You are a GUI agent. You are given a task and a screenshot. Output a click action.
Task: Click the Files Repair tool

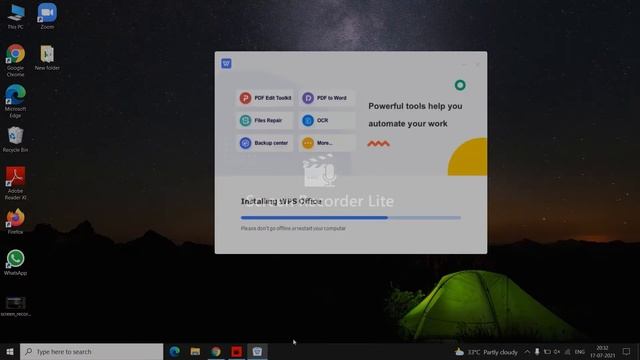coord(264,120)
